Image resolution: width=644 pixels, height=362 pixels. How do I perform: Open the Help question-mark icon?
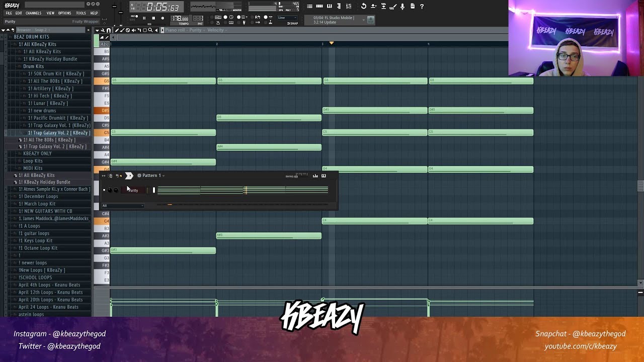point(422,6)
